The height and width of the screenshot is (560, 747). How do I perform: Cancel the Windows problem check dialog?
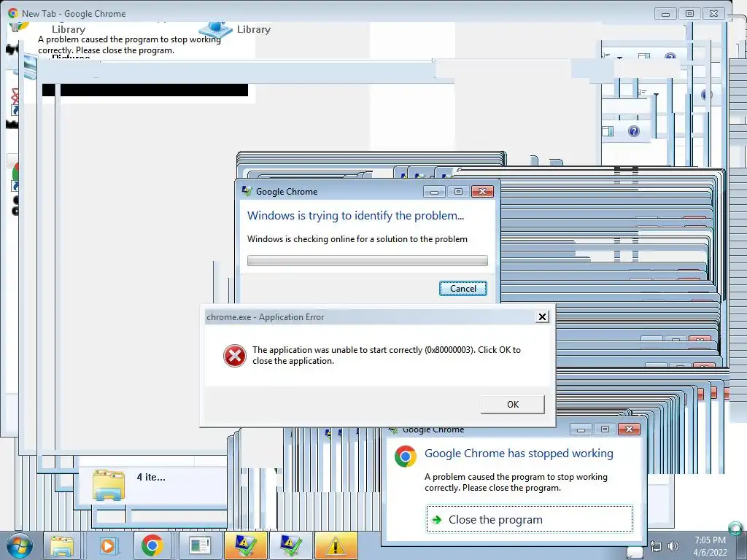point(463,289)
